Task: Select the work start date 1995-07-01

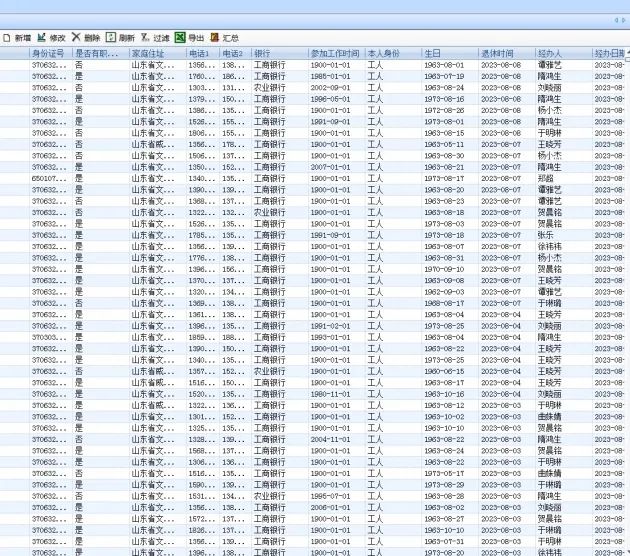Action: tap(330, 496)
